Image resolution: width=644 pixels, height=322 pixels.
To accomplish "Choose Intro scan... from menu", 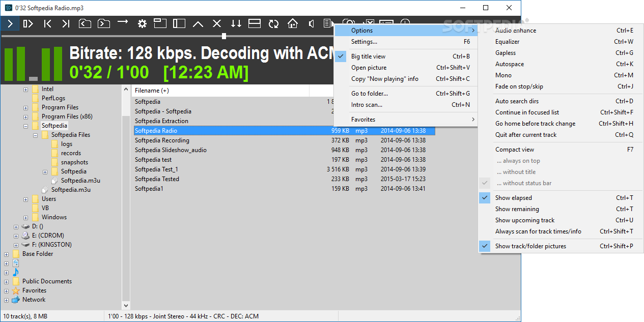I will coord(406,105).
